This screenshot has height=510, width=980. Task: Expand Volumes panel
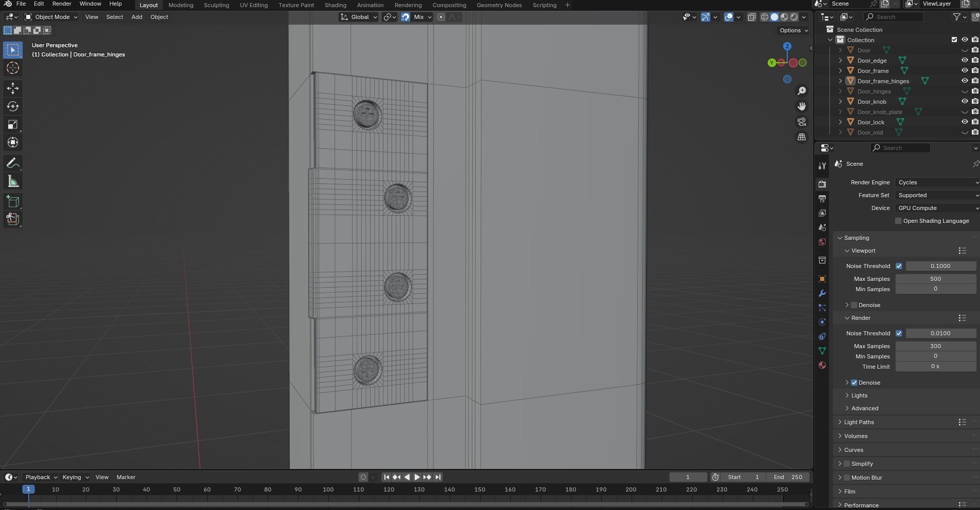pos(856,436)
